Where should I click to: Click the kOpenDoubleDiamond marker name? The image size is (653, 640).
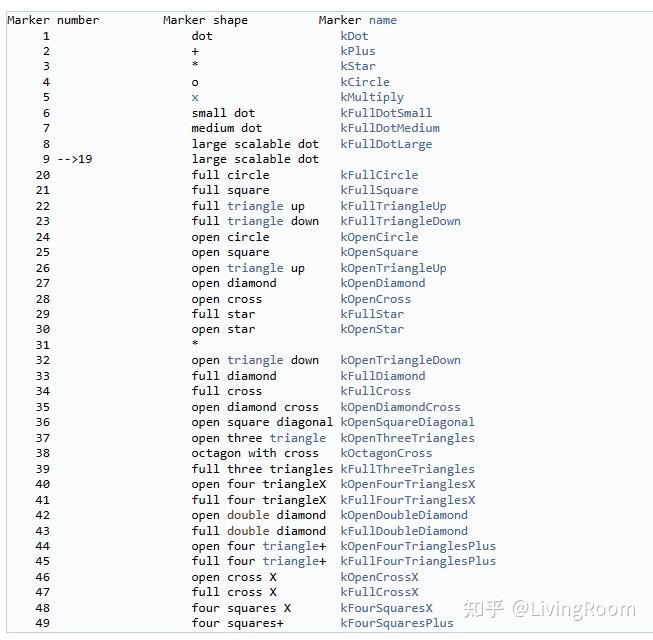(404, 515)
